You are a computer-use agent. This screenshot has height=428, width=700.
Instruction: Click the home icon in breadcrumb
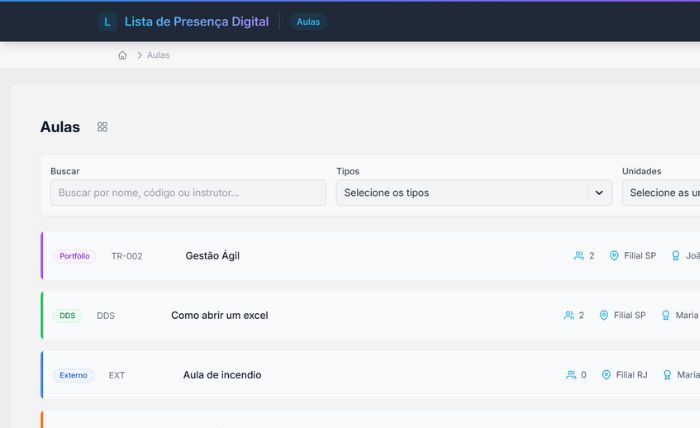tap(122, 55)
